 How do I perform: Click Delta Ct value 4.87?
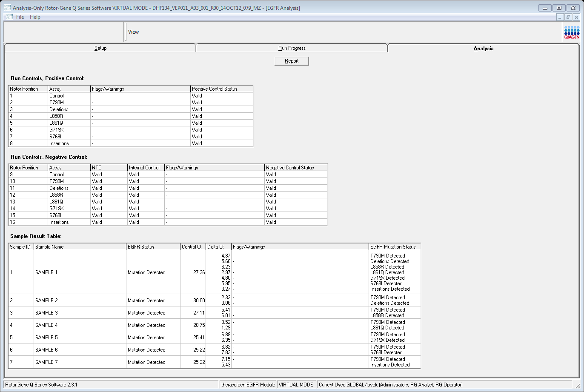pos(226,256)
